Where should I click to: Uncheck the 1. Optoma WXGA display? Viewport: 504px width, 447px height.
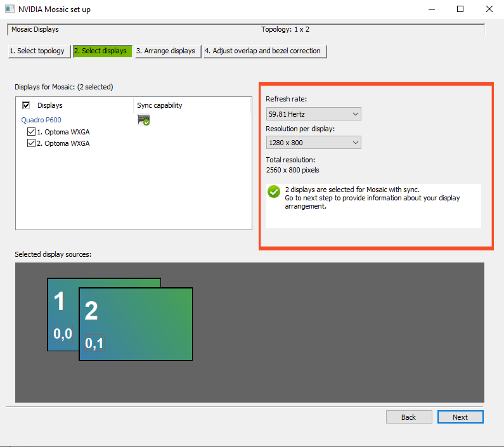pyautogui.click(x=31, y=131)
